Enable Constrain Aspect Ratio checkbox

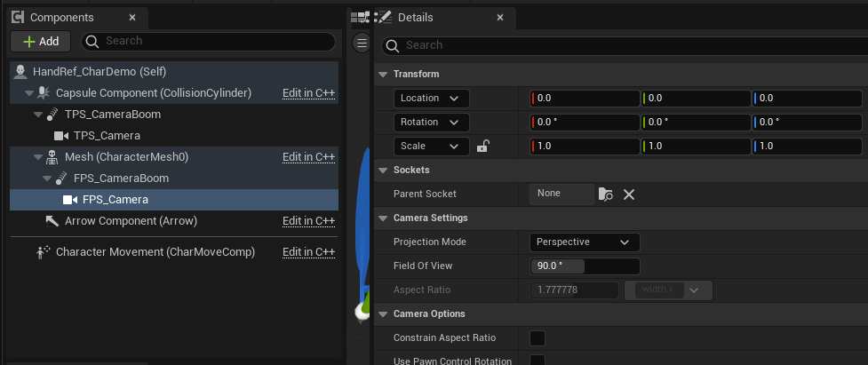538,337
